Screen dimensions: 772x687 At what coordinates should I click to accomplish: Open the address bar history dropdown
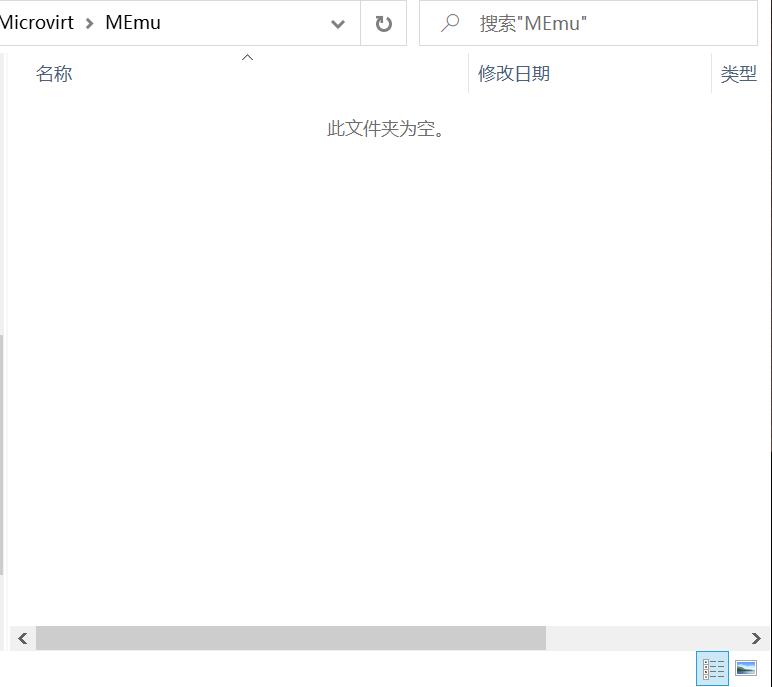tap(338, 23)
